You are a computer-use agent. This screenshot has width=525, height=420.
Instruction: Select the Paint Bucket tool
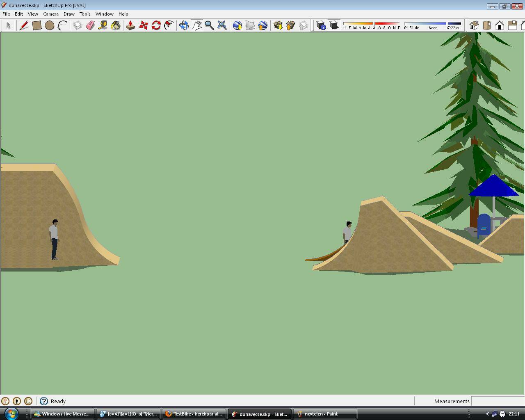point(116,25)
